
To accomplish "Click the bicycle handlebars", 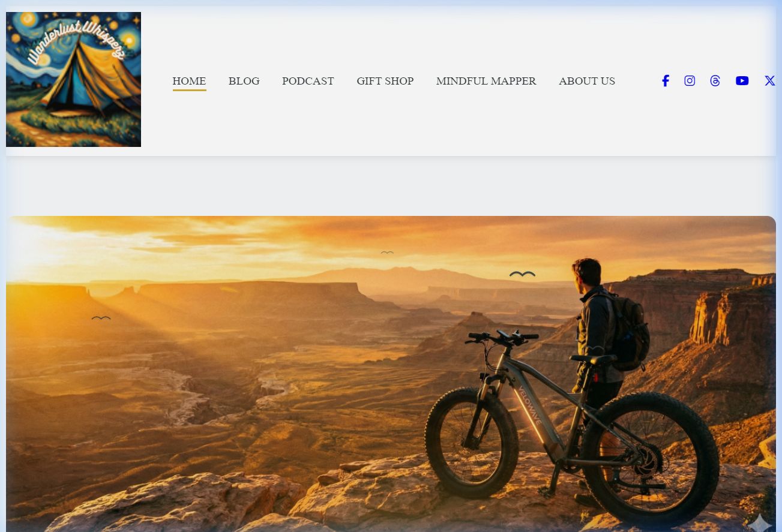I will click(503, 338).
